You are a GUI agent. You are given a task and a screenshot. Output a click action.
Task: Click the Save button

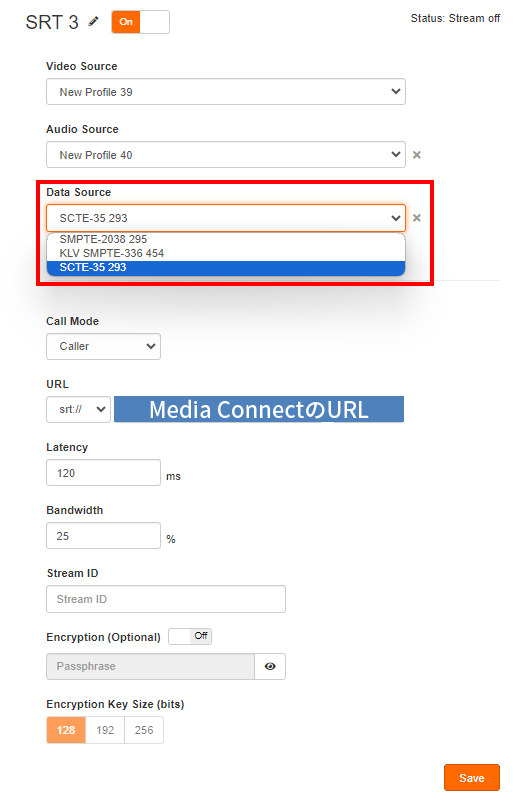point(472,778)
